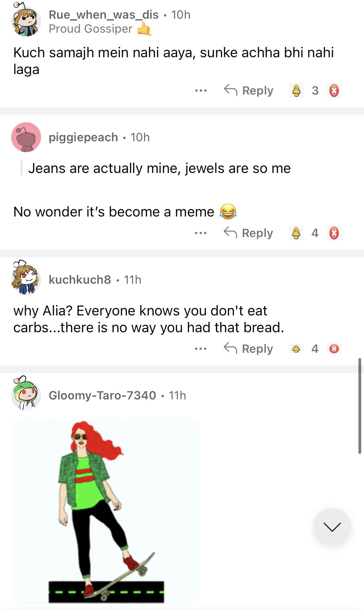Click the vertical scrollbar thumb
The height and width of the screenshot is (610, 364).
[x=360, y=406]
